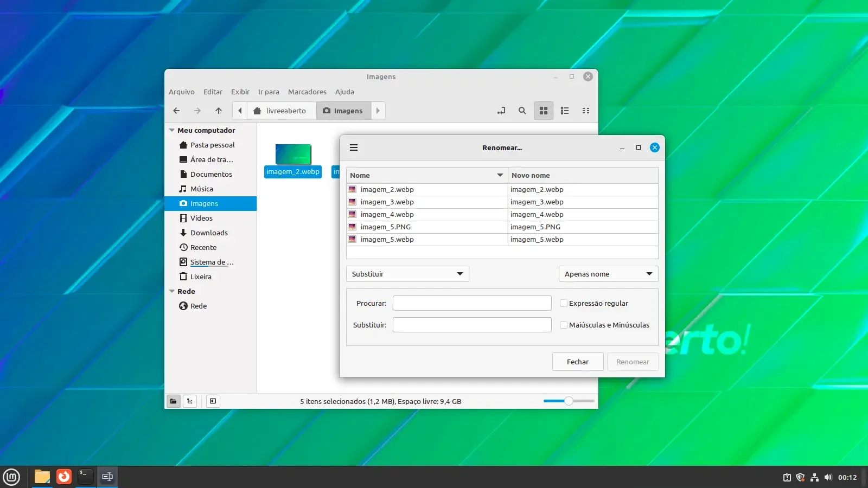
Task: Open Recente in sidebar
Action: 210,247
